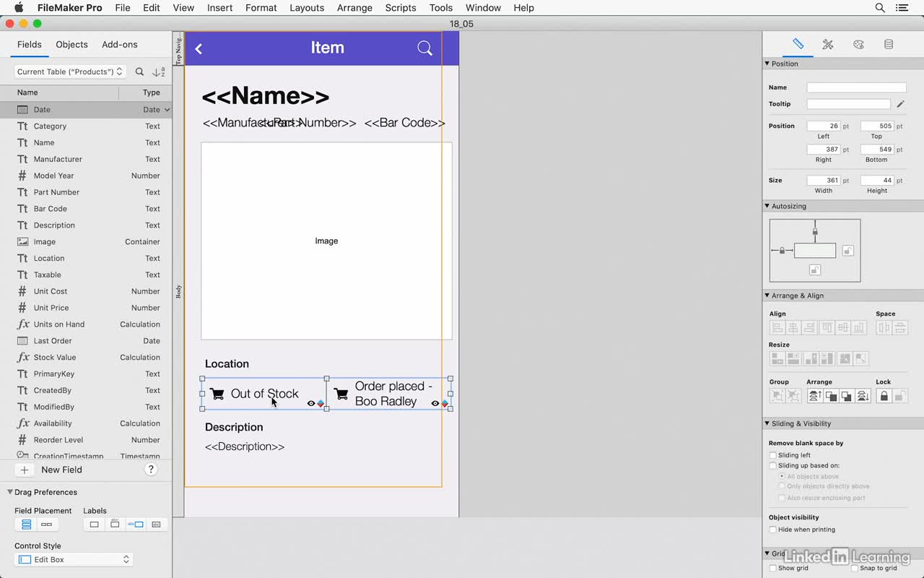924x578 pixels.
Task: Click the search icon in Fields pane
Action: [x=140, y=72]
